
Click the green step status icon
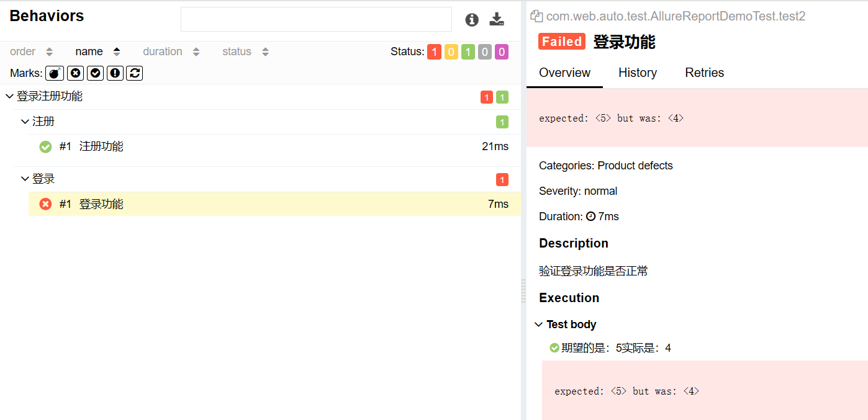pos(554,348)
